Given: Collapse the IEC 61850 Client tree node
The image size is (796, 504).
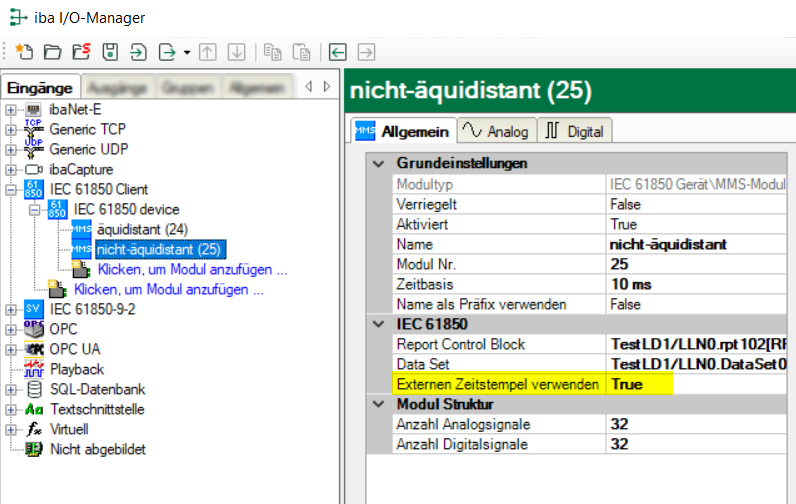Looking at the screenshot, I should tap(11, 189).
